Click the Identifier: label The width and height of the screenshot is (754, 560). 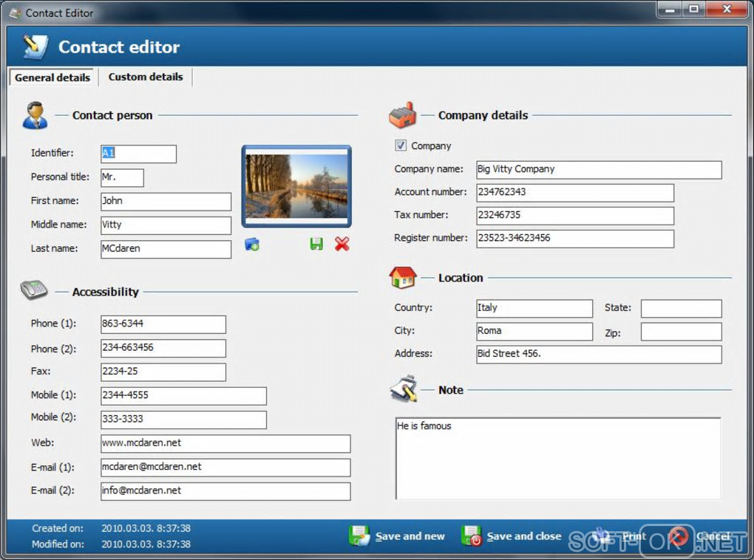point(52,153)
